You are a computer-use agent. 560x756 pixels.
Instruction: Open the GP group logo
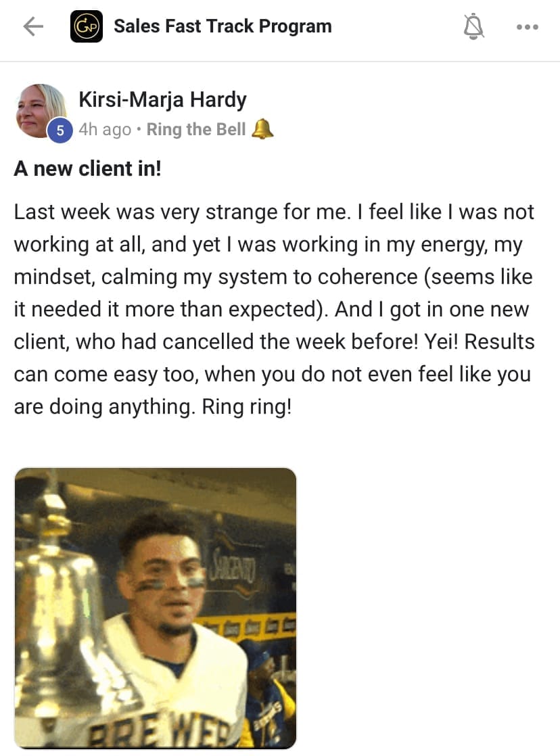87,27
